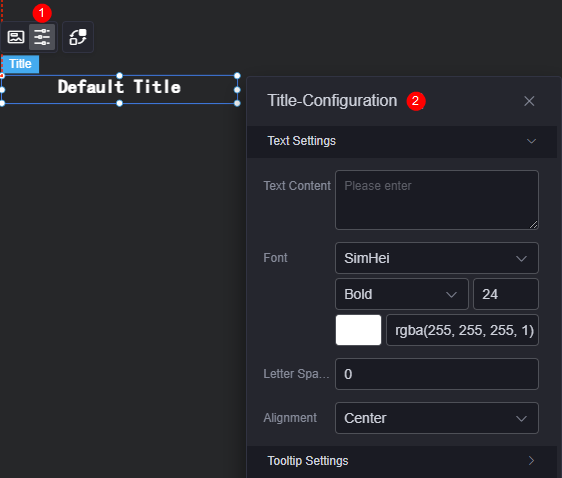Click the rgba color value field
562x478 pixels.
462,330
